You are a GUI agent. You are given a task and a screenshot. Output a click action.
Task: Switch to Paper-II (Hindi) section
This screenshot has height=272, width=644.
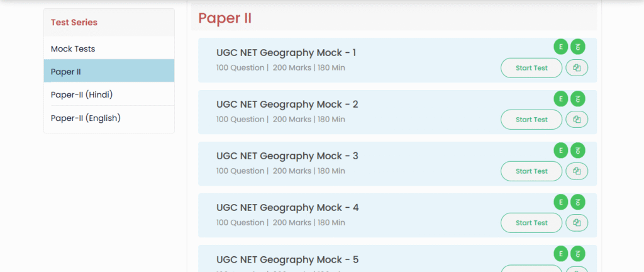coord(109,94)
